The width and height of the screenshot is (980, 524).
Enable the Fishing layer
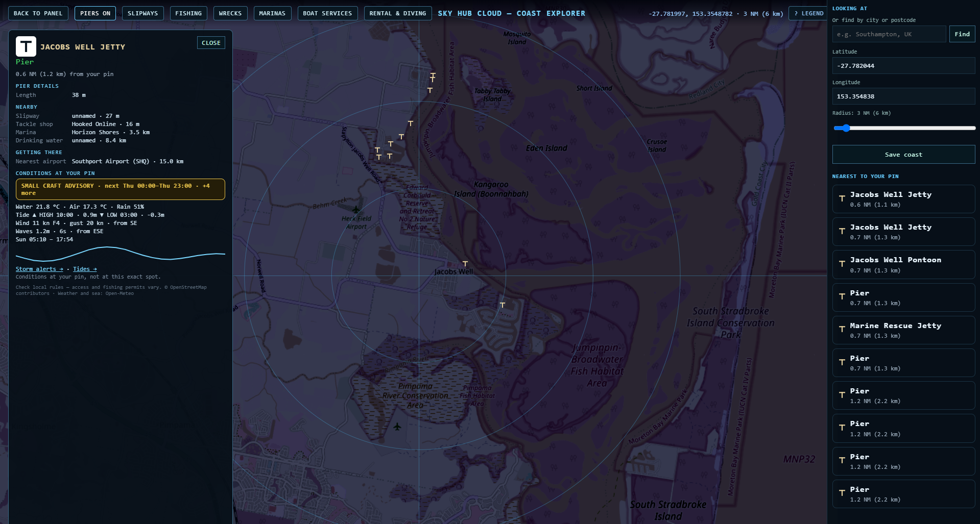(x=188, y=13)
